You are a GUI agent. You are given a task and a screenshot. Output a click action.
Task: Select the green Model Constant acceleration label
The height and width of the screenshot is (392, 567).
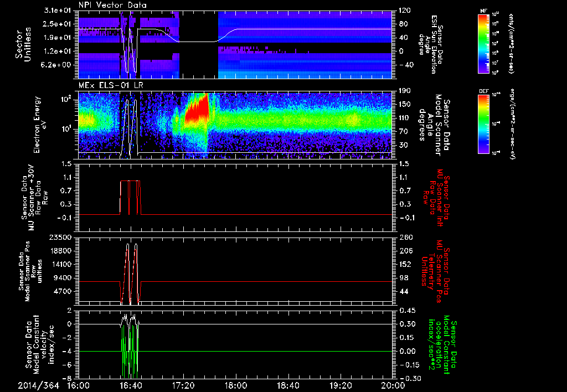[442, 345]
